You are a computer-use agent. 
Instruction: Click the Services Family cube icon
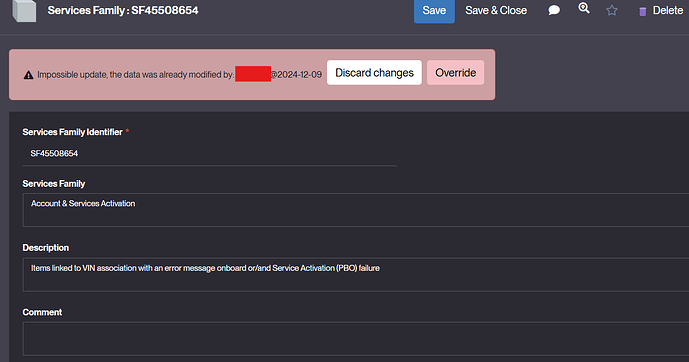click(x=25, y=11)
